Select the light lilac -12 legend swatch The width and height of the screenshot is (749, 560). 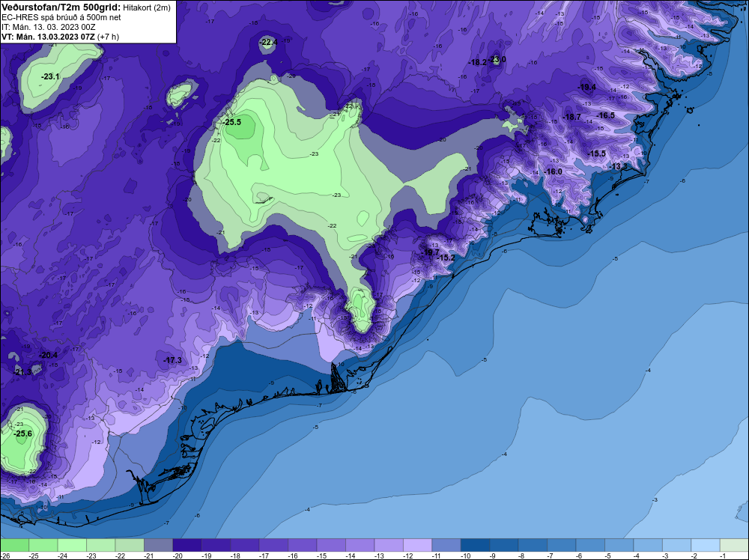coord(417,545)
